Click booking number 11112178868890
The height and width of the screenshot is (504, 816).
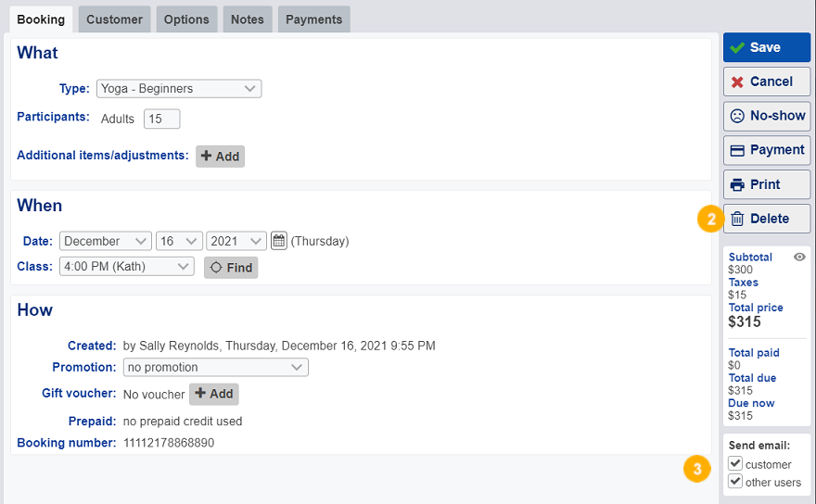click(169, 443)
